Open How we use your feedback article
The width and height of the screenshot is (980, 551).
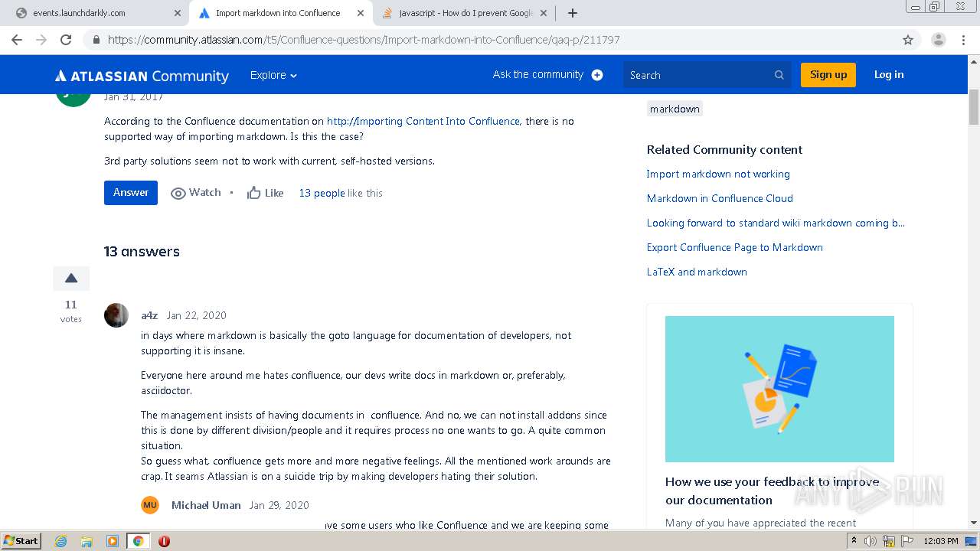point(773,491)
